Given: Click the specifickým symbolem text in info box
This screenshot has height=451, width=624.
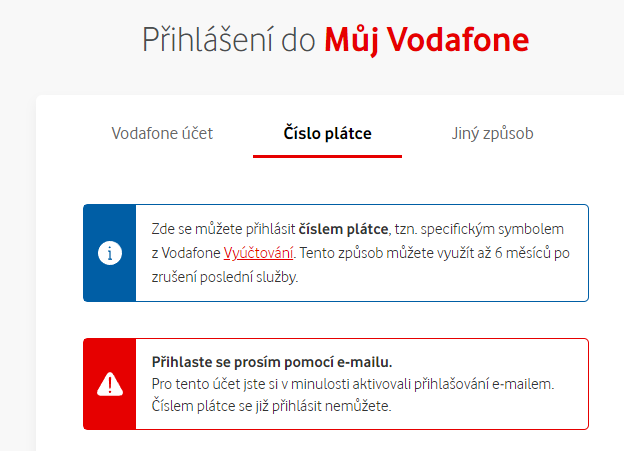Looking at the screenshot, I should click(x=492, y=229).
